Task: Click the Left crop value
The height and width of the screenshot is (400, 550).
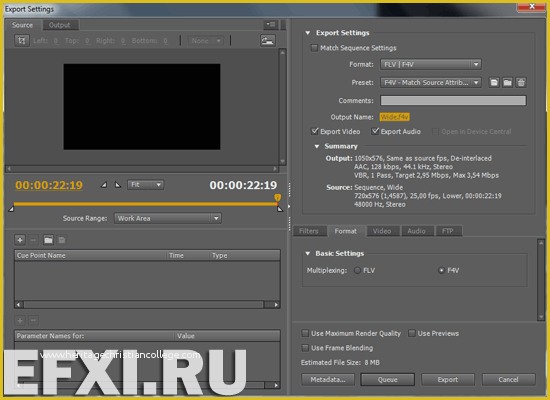Action: (x=56, y=41)
